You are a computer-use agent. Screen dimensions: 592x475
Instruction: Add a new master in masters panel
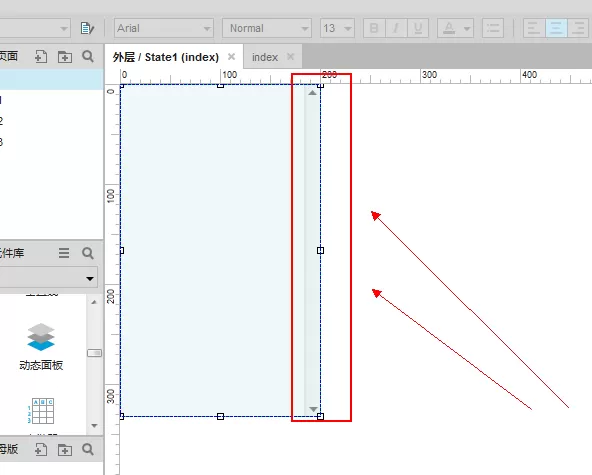tap(41, 449)
